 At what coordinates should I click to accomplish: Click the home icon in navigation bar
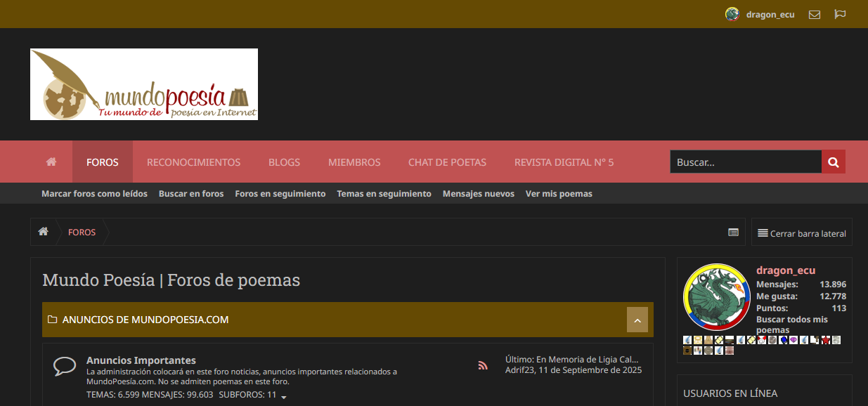pos(51,162)
